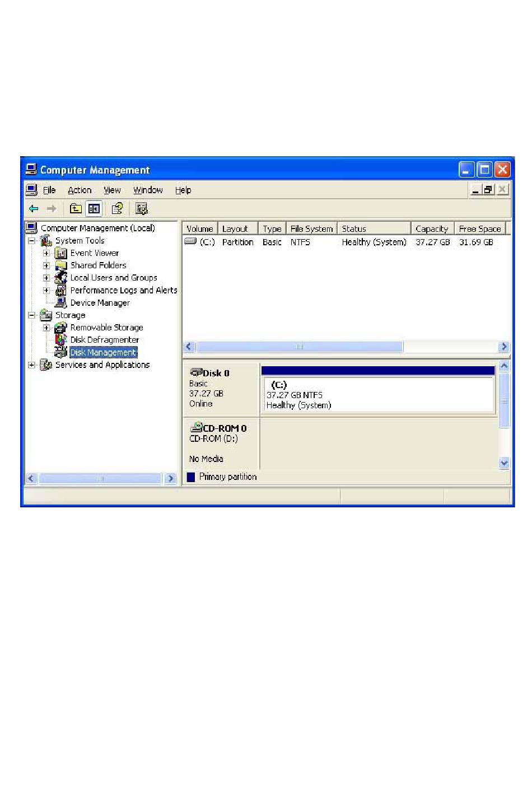Minimize the inner MDI child window
The image size is (532, 789).
476,190
